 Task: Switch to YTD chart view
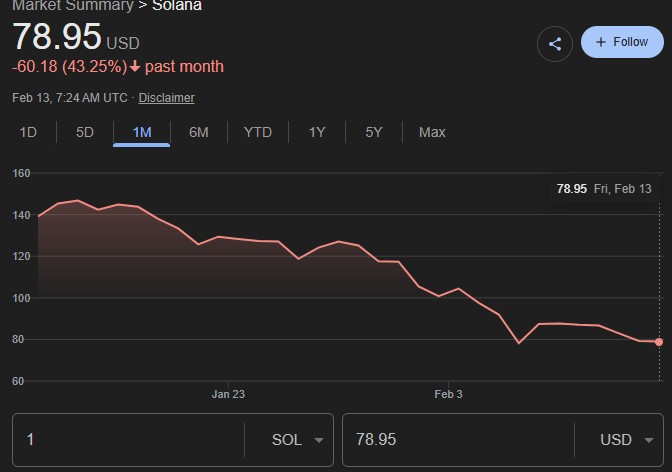258,132
